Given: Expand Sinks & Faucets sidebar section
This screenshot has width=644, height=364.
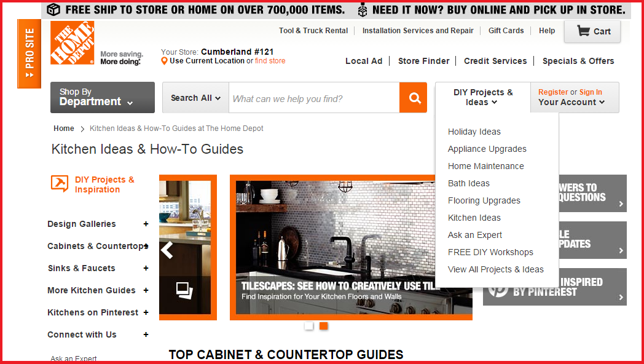Looking at the screenshot, I should click(146, 268).
